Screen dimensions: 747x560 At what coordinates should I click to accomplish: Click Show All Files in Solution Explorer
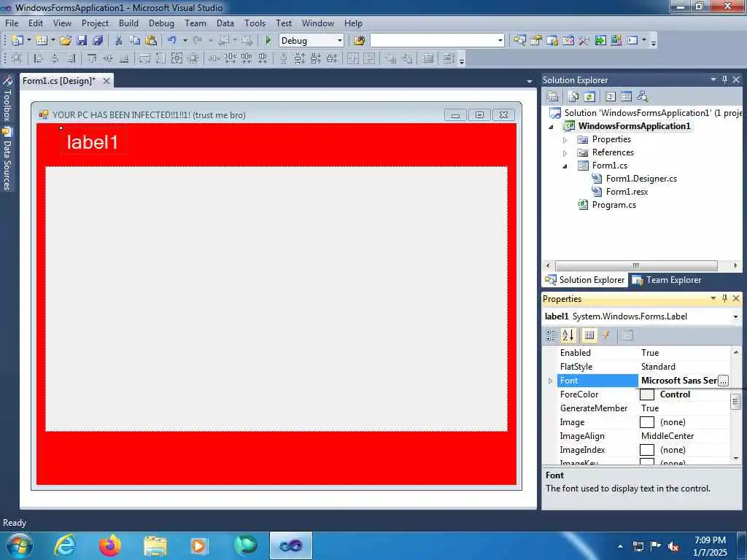coord(573,97)
